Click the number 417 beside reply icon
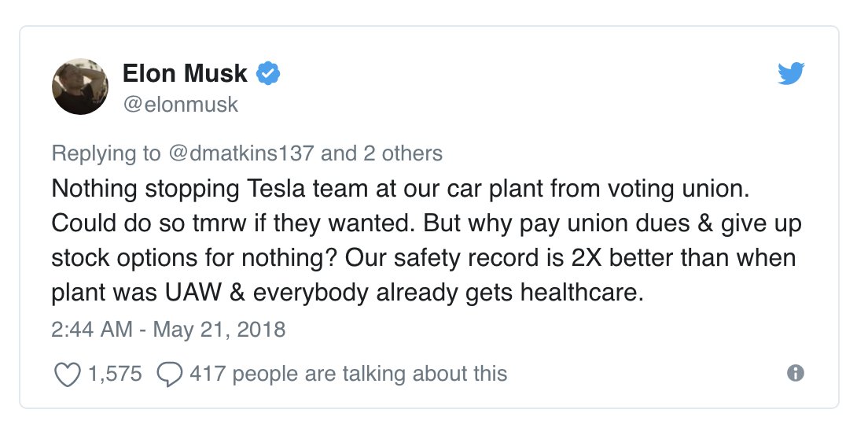This screenshot has width=868, height=439. click(208, 374)
